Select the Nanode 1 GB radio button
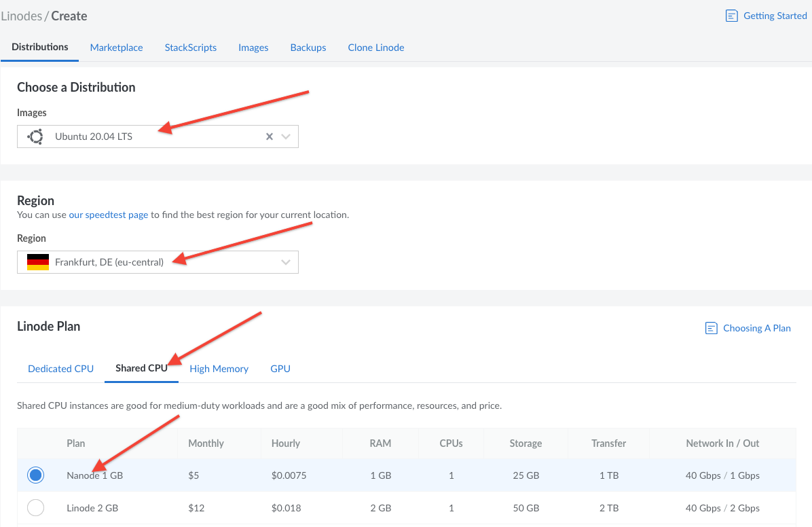The image size is (812, 527). click(35, 475)
